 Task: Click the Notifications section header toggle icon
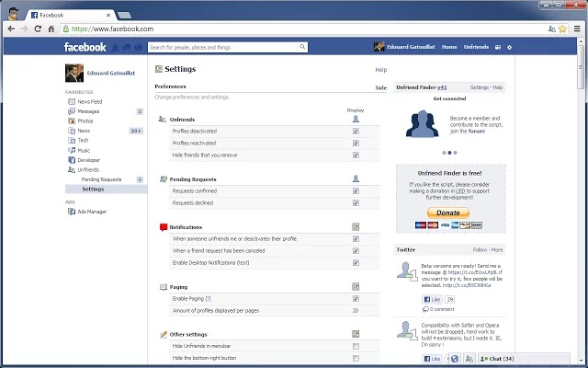(356, 227)
